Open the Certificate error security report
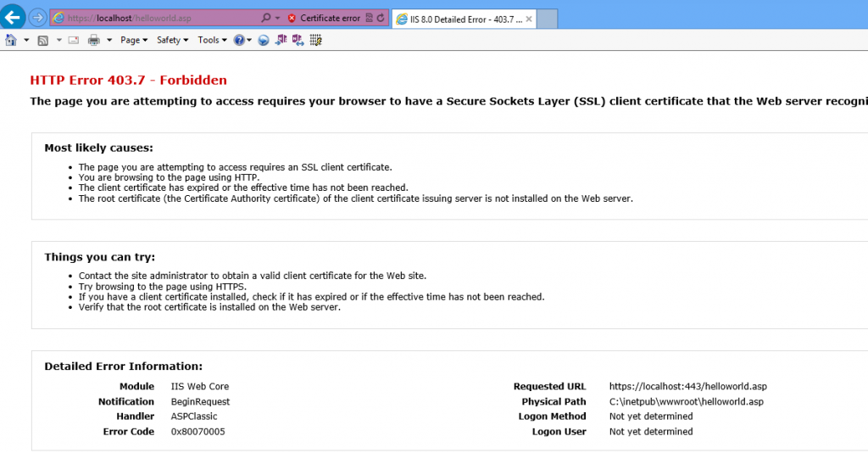This screenshot has width=868, height=453. click(330, 19)
